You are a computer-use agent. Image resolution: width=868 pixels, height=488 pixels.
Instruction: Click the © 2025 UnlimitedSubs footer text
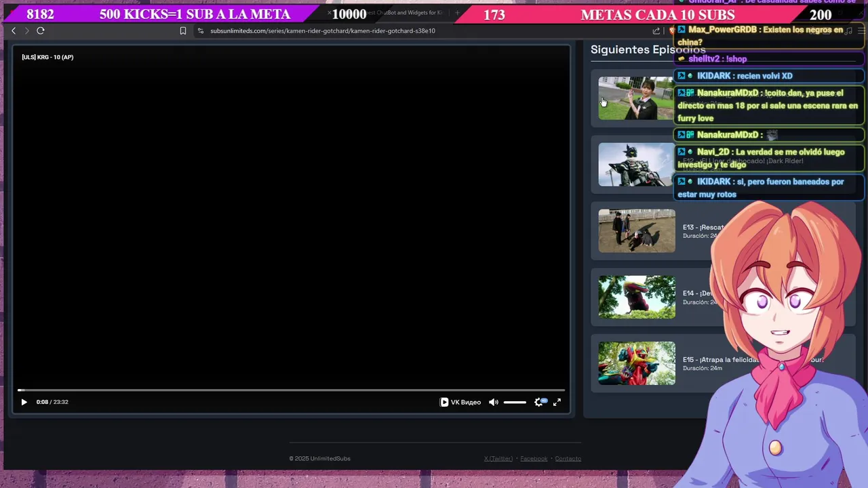[x=320, y=458]
